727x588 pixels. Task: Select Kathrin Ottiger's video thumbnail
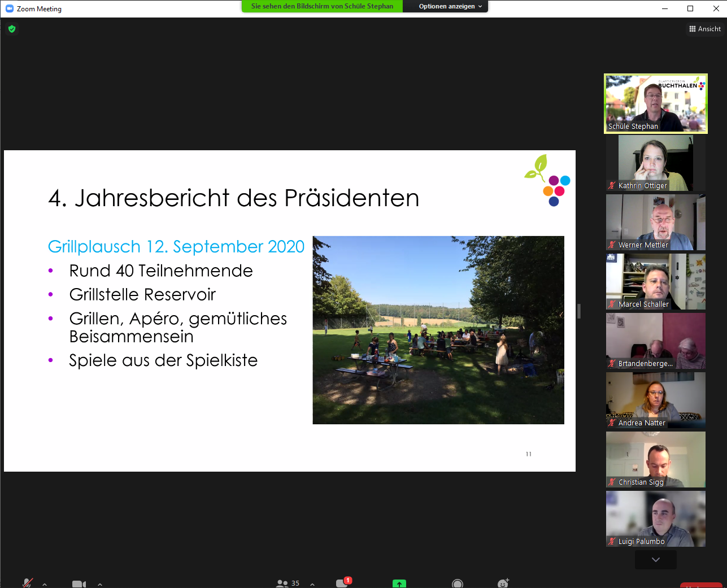[x=655, y=163]
